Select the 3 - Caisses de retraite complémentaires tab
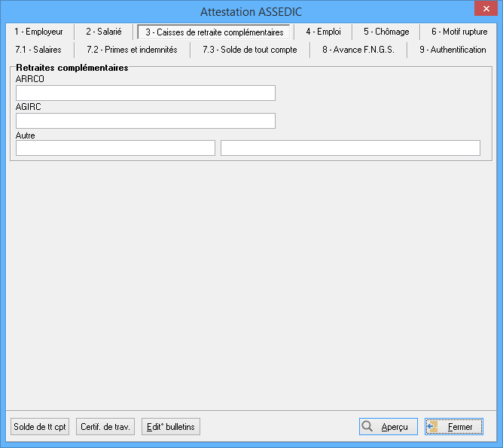503x448 pixels. [x=215, y=32]
